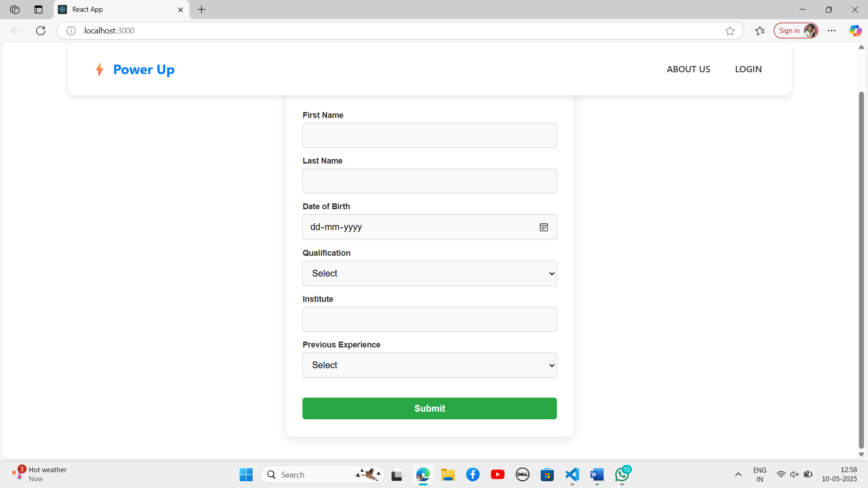Expand the Qualification dropdown
Screen dimensions: 868x488
pyautogui.click(x=429, y=273)
